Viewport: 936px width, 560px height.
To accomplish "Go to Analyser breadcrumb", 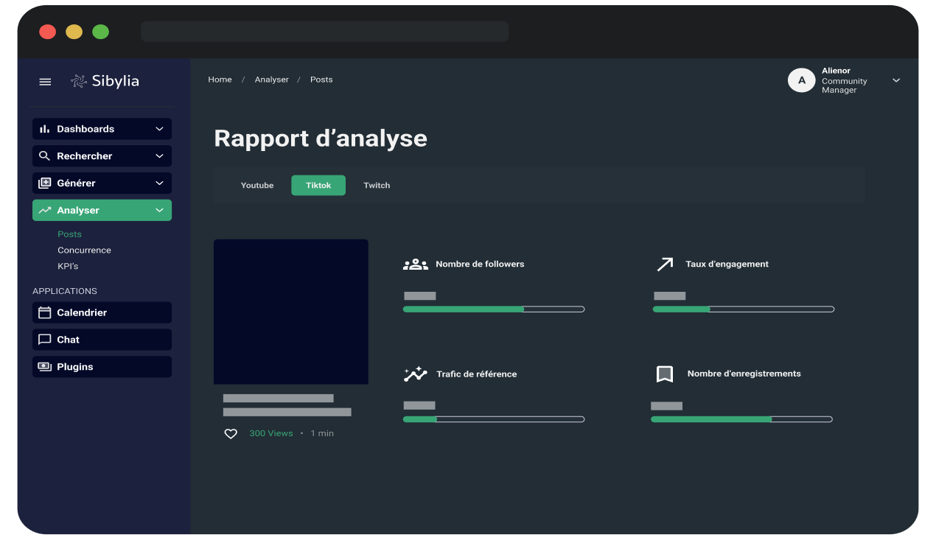I will click(x=272, y=80).
